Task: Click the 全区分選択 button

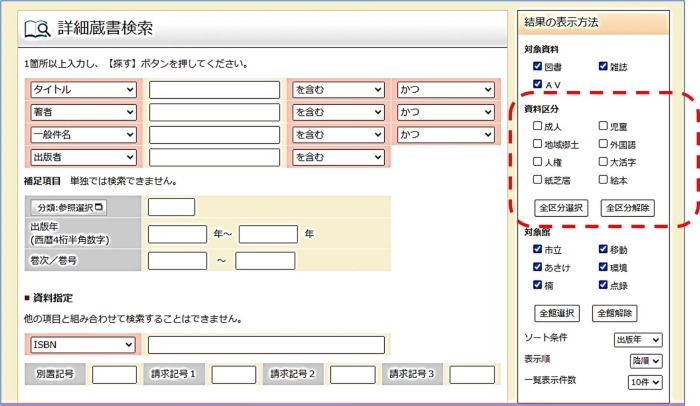Action: click(561, 208)
